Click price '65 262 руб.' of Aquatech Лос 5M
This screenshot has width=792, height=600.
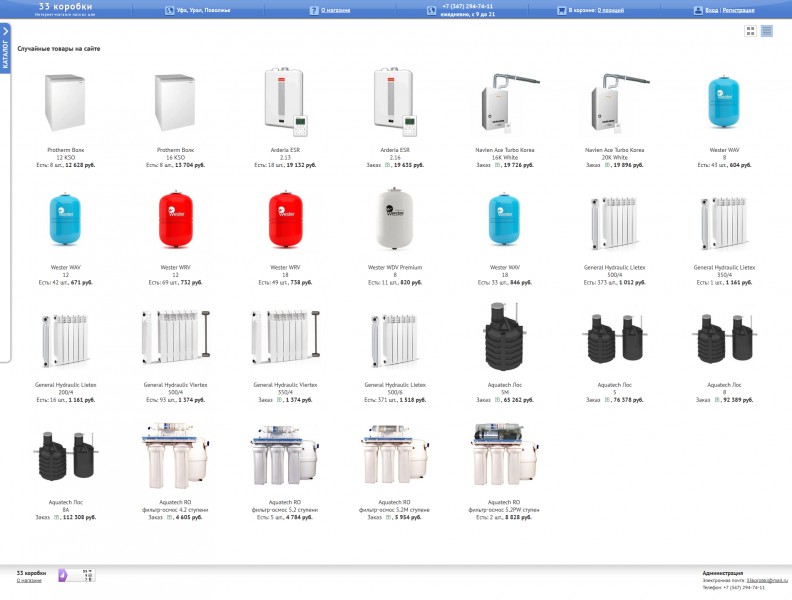click(x=516, y=400)
